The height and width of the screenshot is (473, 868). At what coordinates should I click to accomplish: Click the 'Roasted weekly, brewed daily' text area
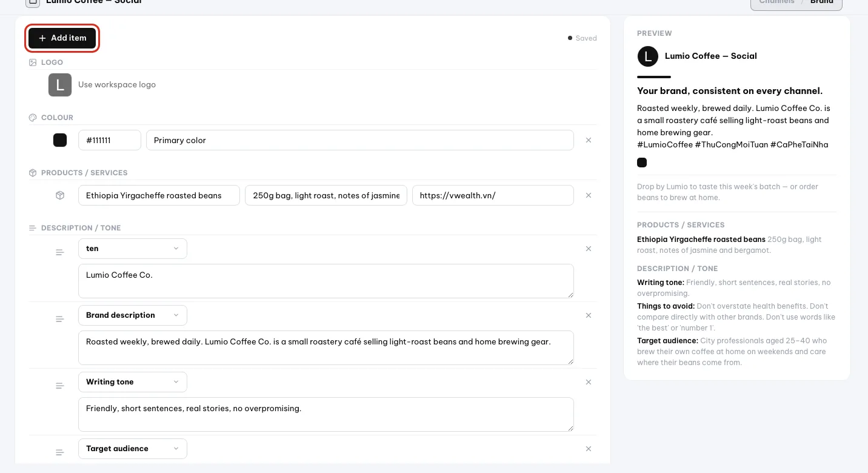(326, 347)
